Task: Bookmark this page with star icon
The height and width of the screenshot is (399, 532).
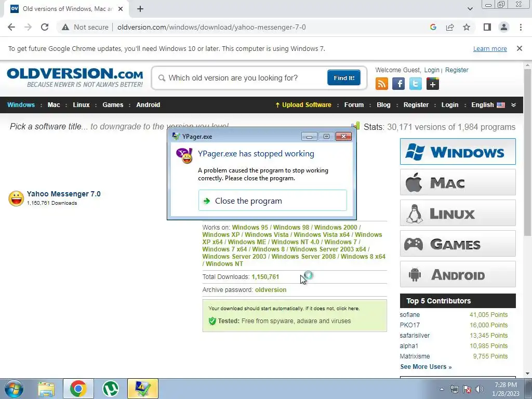Action: 467,27
